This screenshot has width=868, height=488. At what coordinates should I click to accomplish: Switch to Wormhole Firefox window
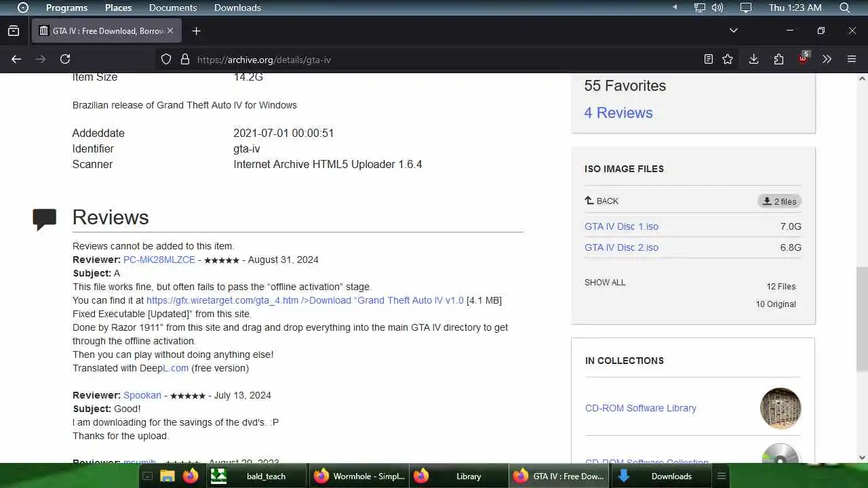[358, 476]
